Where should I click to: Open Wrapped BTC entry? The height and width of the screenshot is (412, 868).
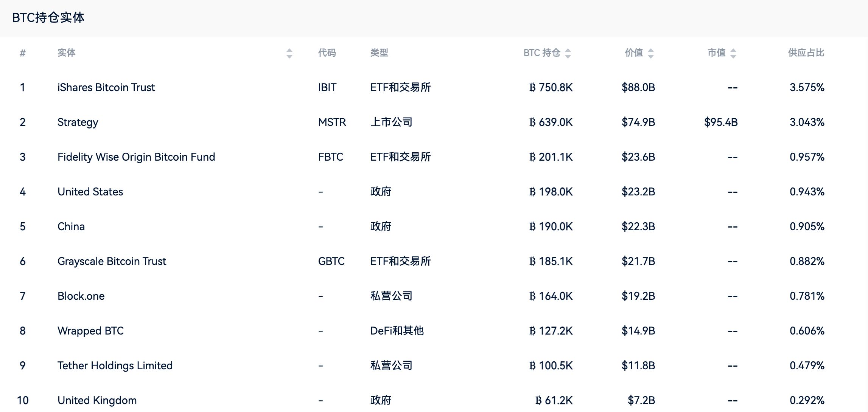click(90, 331)
